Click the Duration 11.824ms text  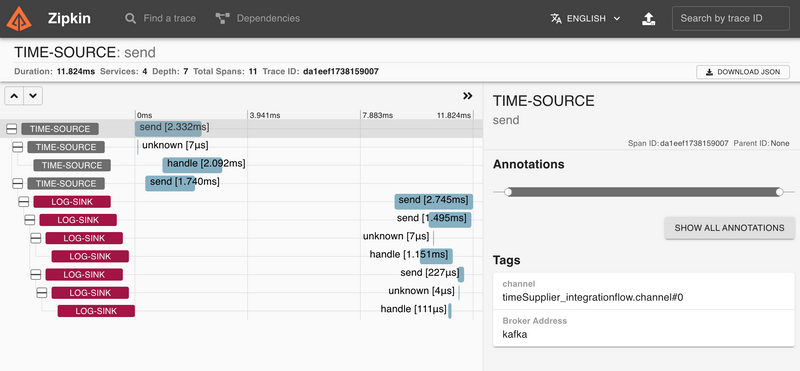point(55,71)
